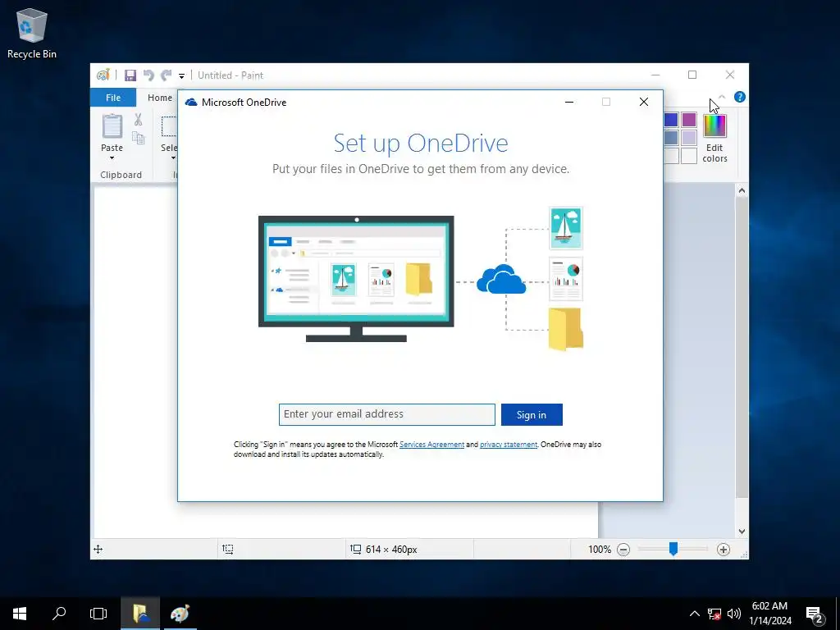Viewport: 840px width, 630px height.
Task: Minimize the Microsoft OneDrive dialog
Action: [569, 102]
